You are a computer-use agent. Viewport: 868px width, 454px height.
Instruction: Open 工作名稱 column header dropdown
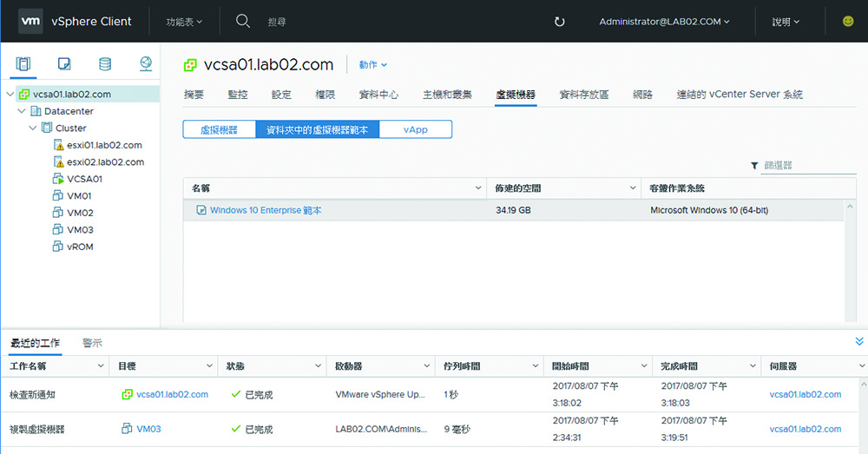101,366
